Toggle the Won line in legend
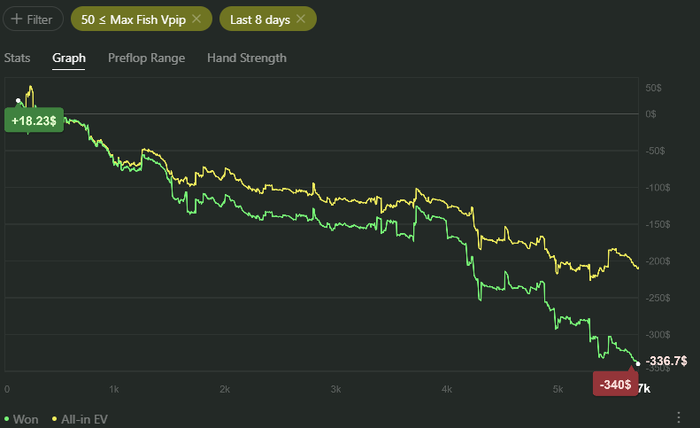Viewport: 700px width, 428px height. click(x=26, y=419)
